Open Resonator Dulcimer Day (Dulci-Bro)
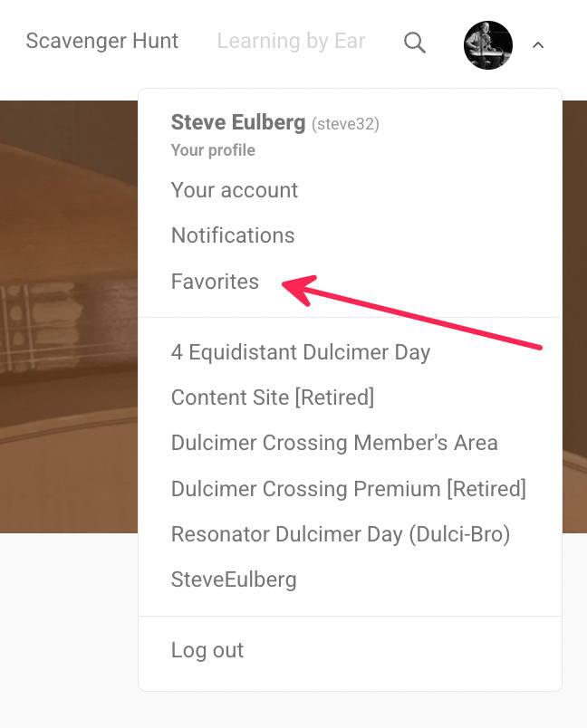This screenshot has width=587, height=728. (341, 534)
